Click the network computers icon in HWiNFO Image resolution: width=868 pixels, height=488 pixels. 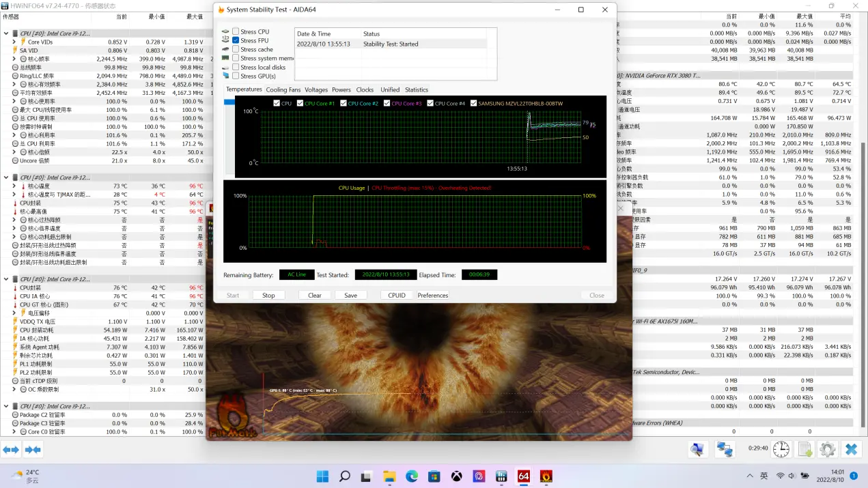tap(724, 449)
